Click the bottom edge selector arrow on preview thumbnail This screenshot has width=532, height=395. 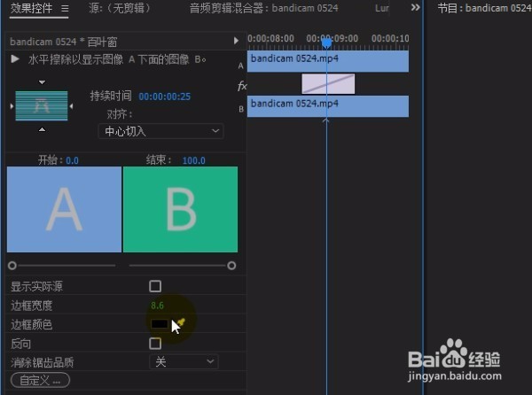click(42, 129)
